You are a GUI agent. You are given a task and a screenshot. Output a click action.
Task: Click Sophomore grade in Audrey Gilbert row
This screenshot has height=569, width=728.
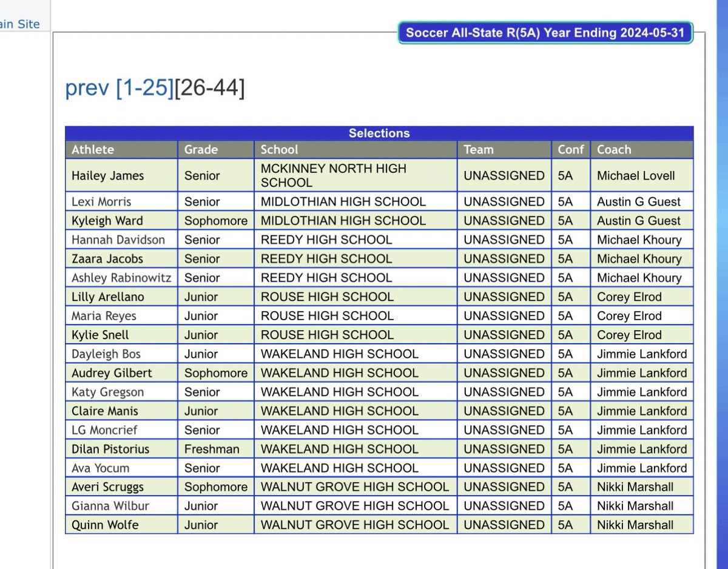pos(216,373)
